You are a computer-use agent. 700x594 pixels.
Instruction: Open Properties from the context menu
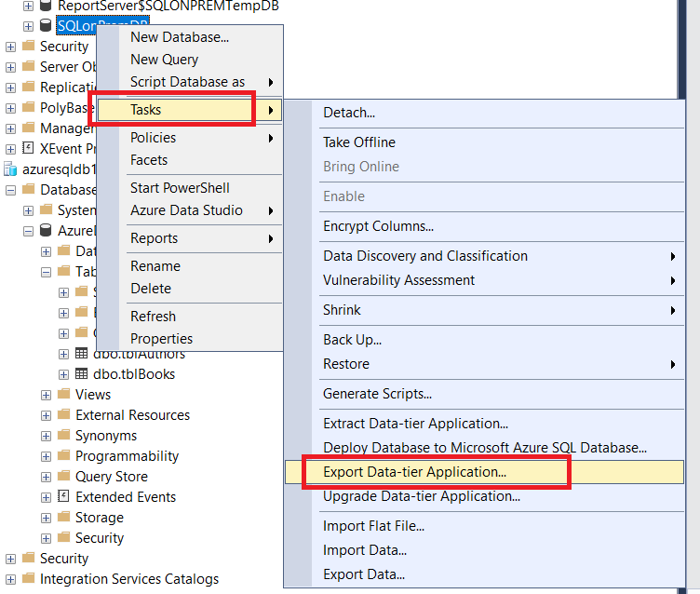coord(161,339)
